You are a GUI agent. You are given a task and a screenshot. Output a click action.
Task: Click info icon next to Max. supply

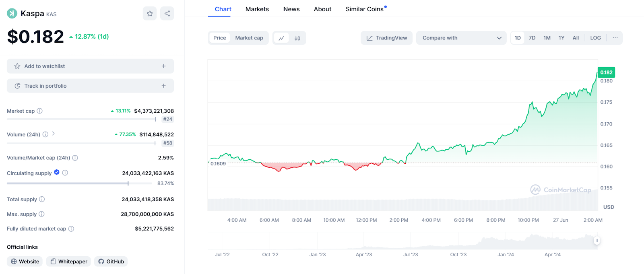(x=41, y=214)
